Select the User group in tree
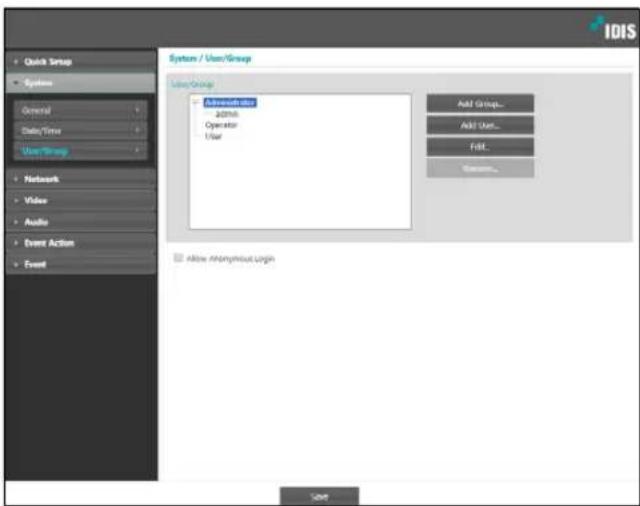The width and height of the screenshot is (640, 506). (213, 136)
